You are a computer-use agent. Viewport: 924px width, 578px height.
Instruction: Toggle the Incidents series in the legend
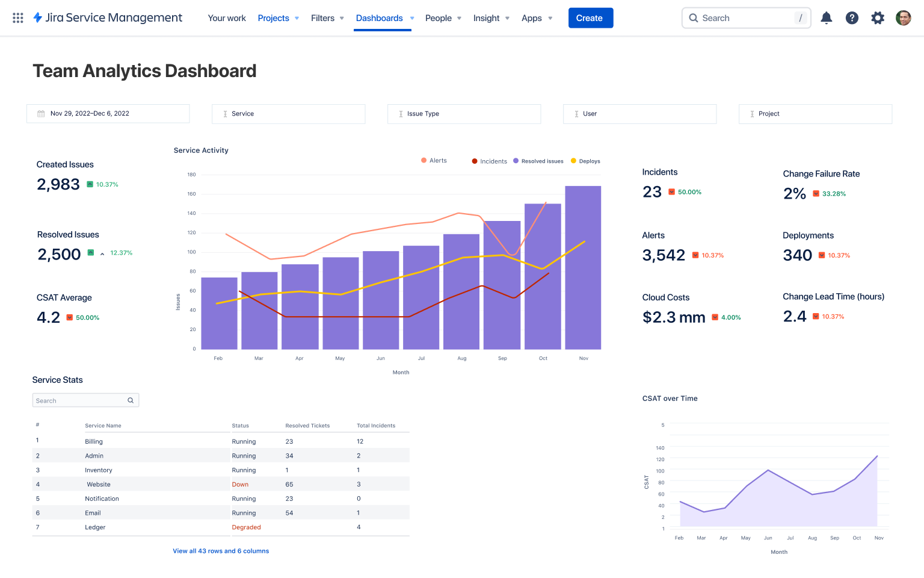tap(489, 161)
